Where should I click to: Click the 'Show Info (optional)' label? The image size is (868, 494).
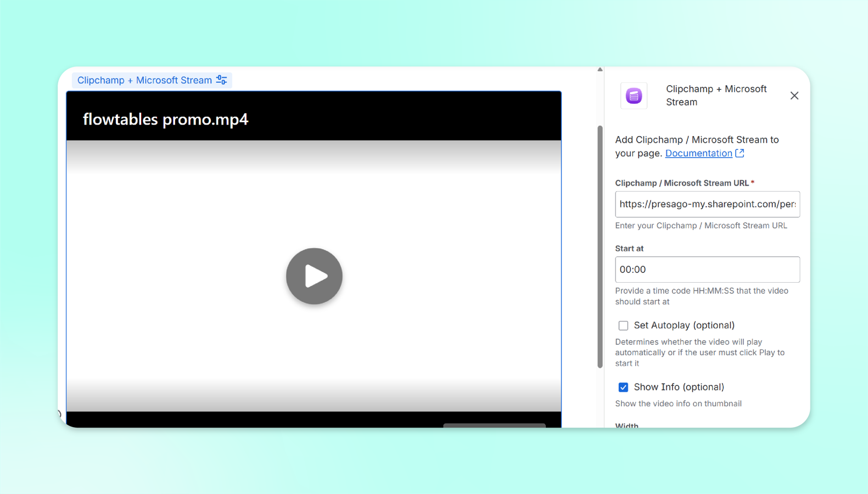[679, 387]
